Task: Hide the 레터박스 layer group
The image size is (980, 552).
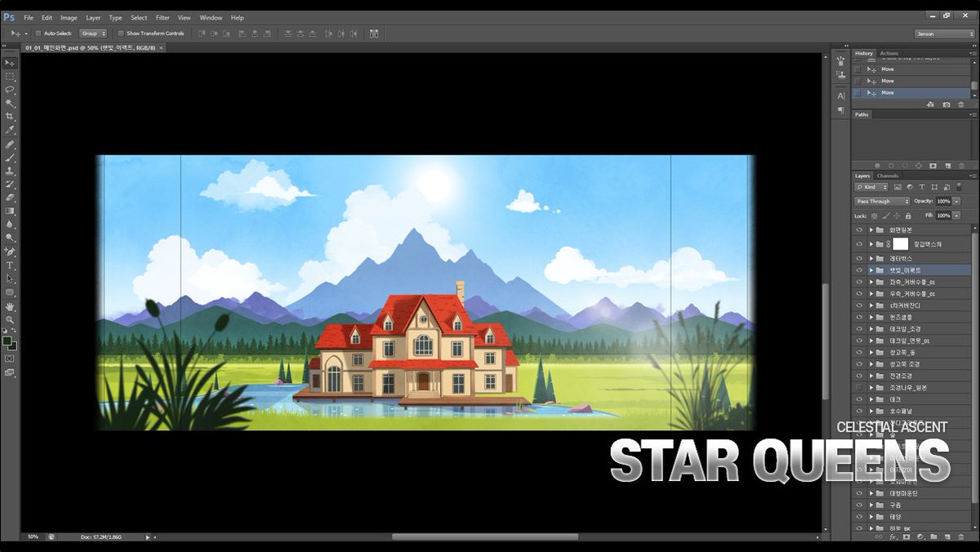Action: coord(859,258)
